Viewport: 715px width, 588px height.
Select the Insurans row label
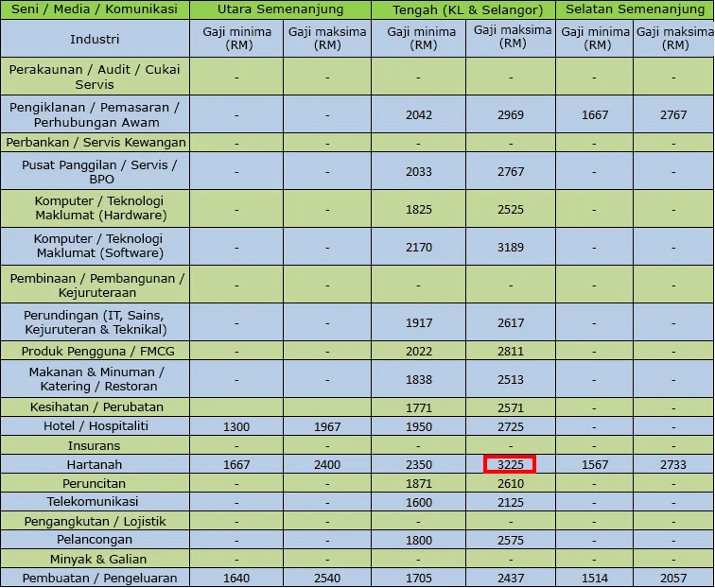95,445
